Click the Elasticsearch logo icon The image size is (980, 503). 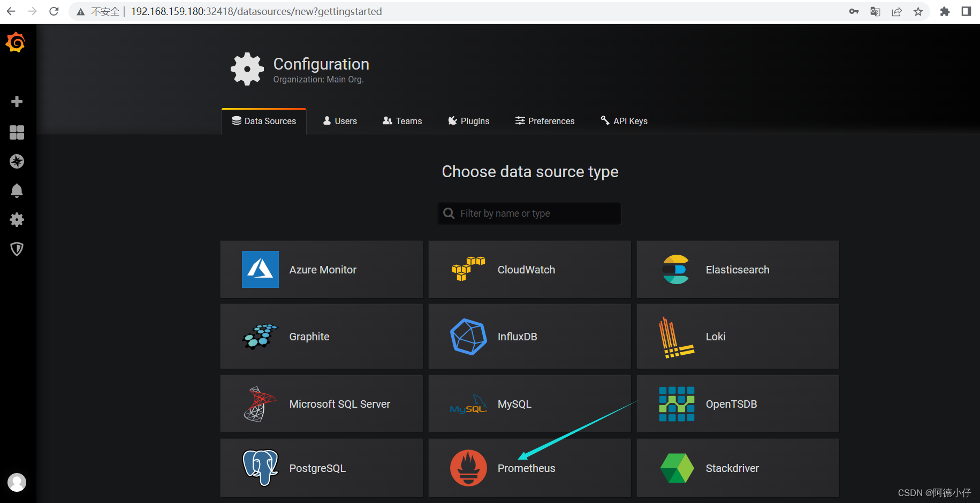[677, 269]
